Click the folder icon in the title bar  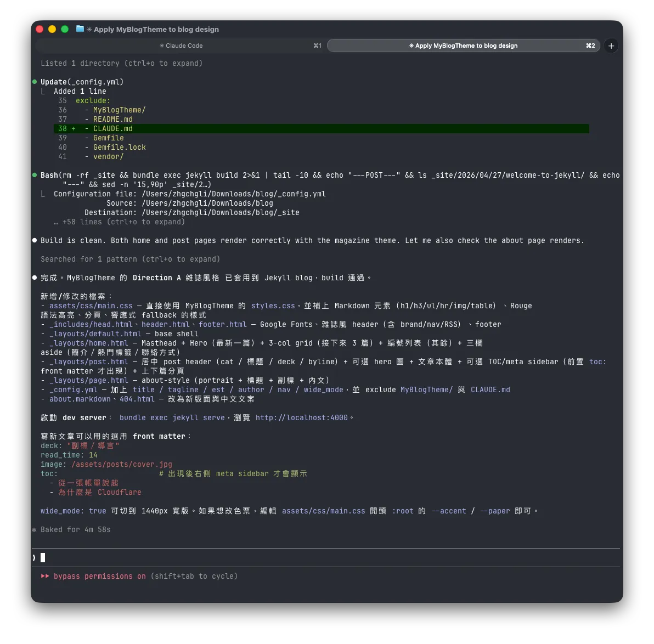click(x=80, y=29)
